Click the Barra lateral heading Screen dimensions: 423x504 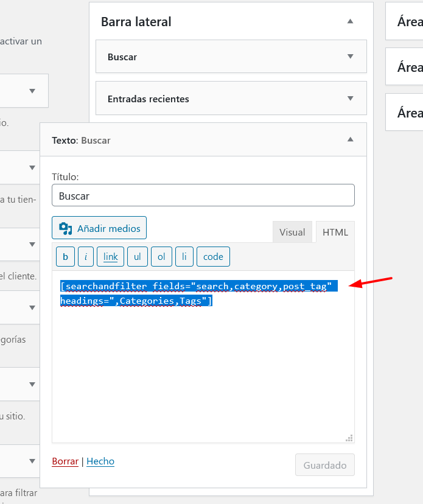coord(136,22)
